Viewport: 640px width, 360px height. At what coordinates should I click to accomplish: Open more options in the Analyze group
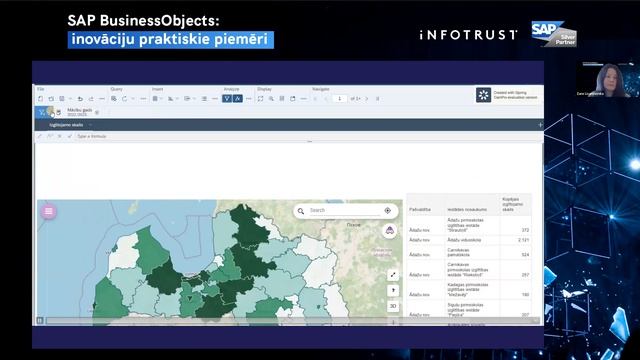pos(248,99)
